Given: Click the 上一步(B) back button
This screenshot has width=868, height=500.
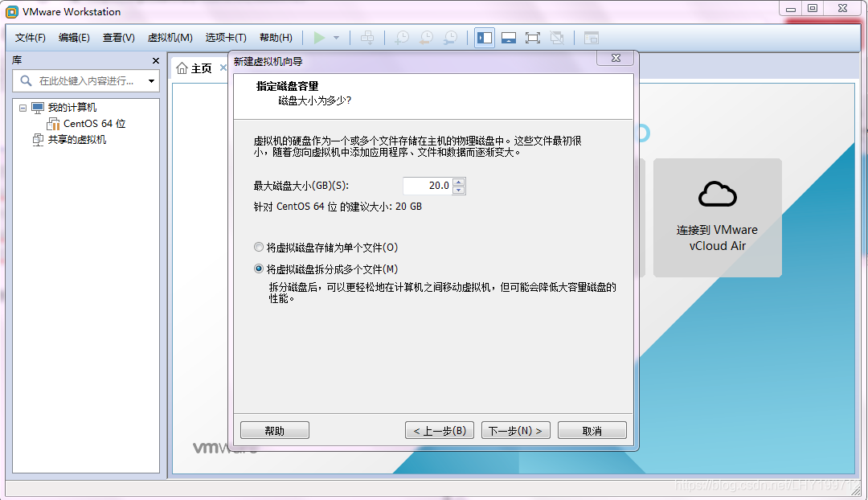Looking at the screenshot, I should (x=440, y=430).
